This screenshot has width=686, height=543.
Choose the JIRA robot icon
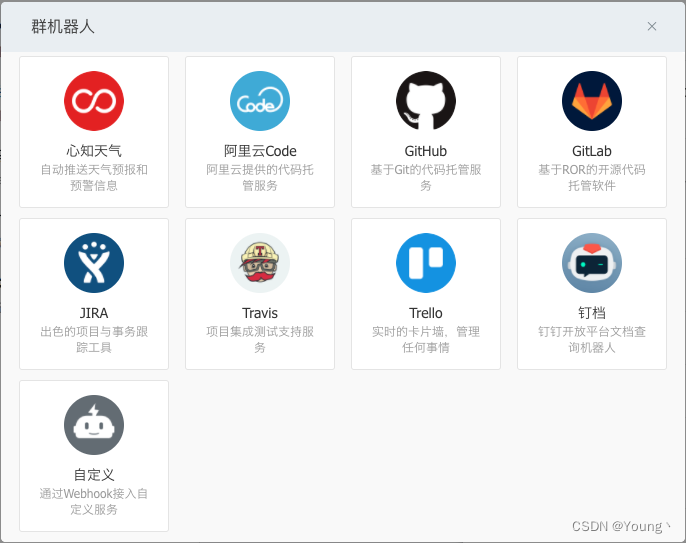click(94, 263)
